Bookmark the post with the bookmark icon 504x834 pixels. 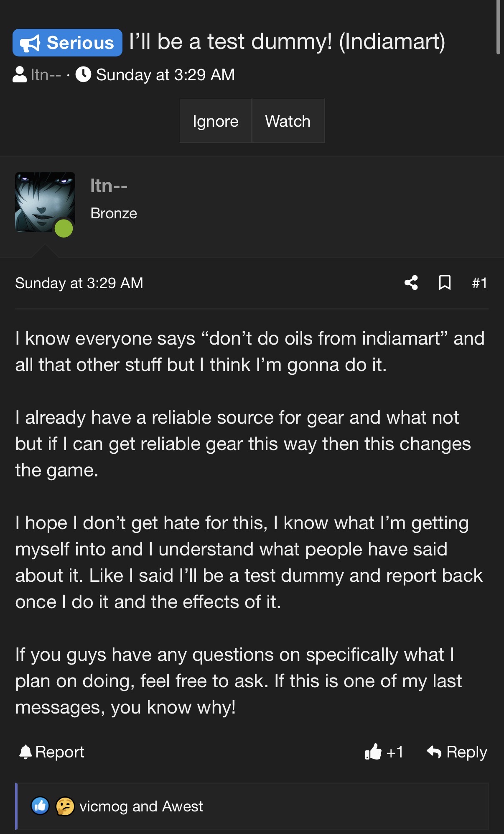[x=445, y=283]
